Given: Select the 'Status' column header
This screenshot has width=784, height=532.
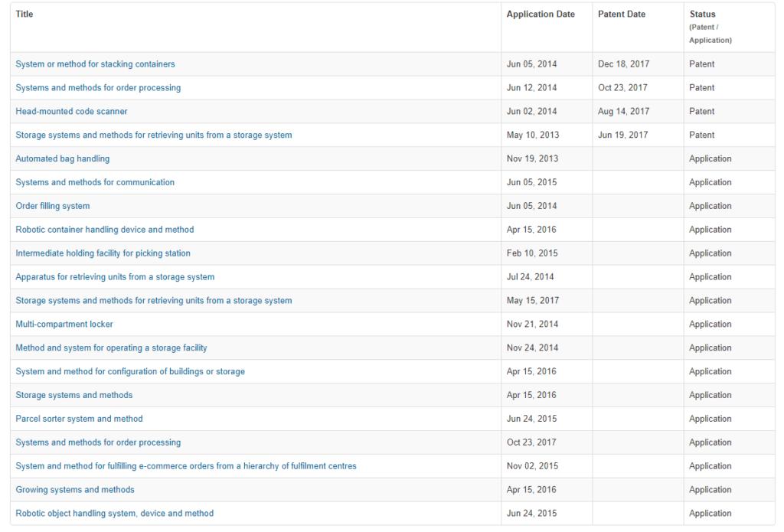Looking at the screenshot, I should [x=702, y=15].
